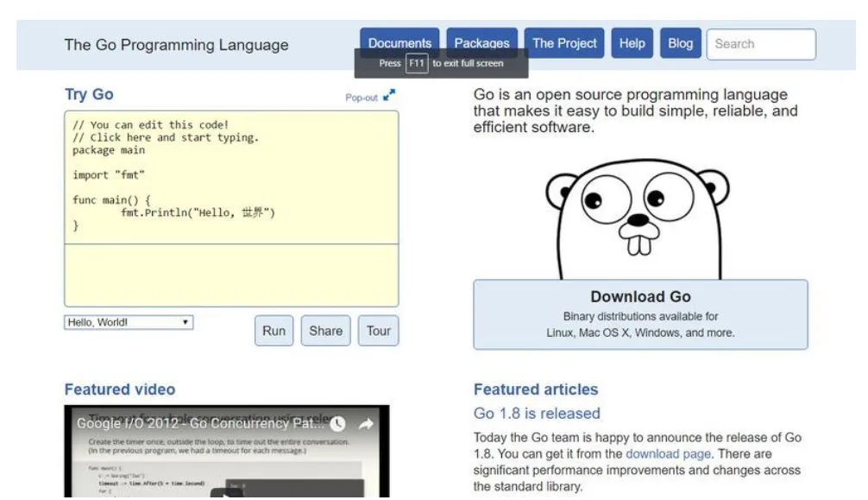Click the fmt.Println code line
This screenshot has height=500, width=868.
[198, 212]
